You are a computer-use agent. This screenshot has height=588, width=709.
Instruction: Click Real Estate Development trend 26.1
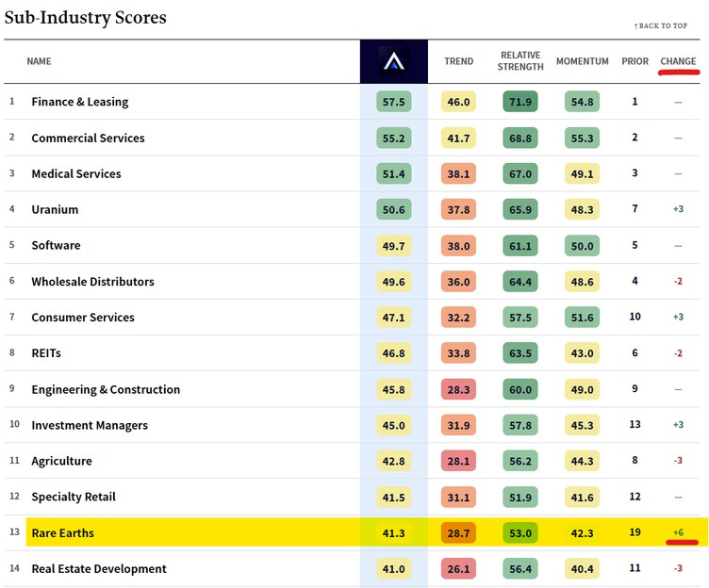point(458,568)
